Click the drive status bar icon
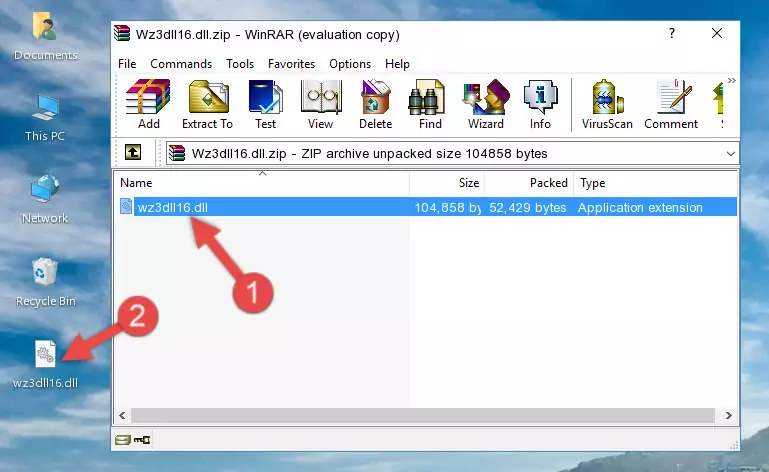This screenshot has height=472, width=769. point(123,440)
